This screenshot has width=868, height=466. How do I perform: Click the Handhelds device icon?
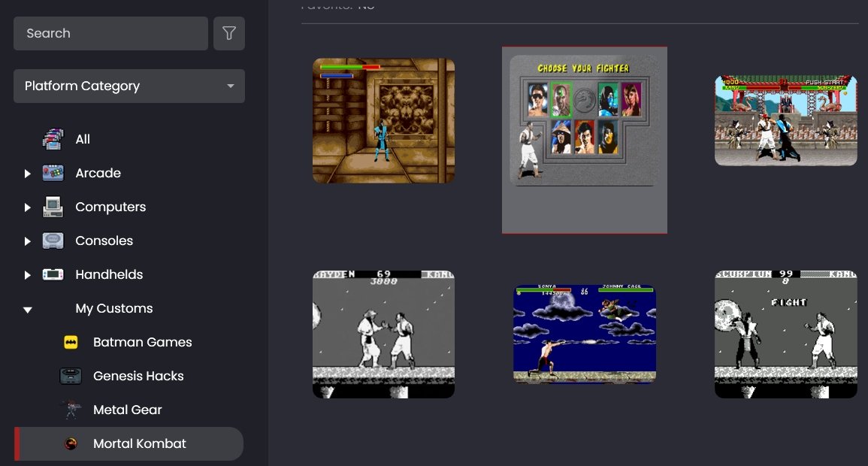(x=53, y=274)
